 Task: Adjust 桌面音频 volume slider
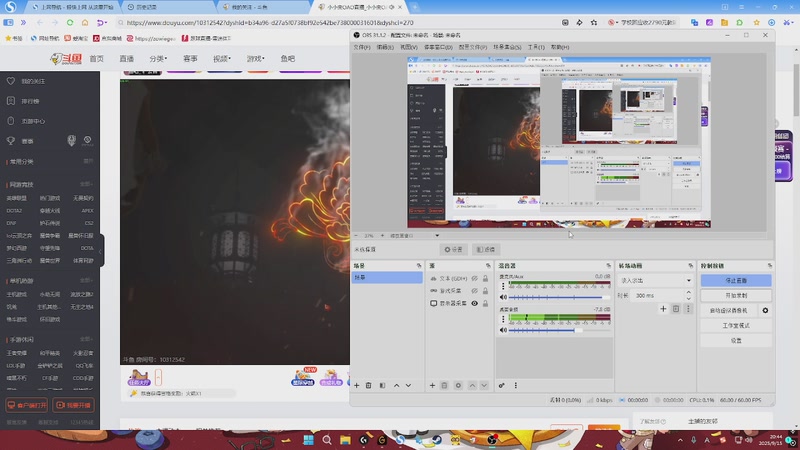click(x=559, y=330)
